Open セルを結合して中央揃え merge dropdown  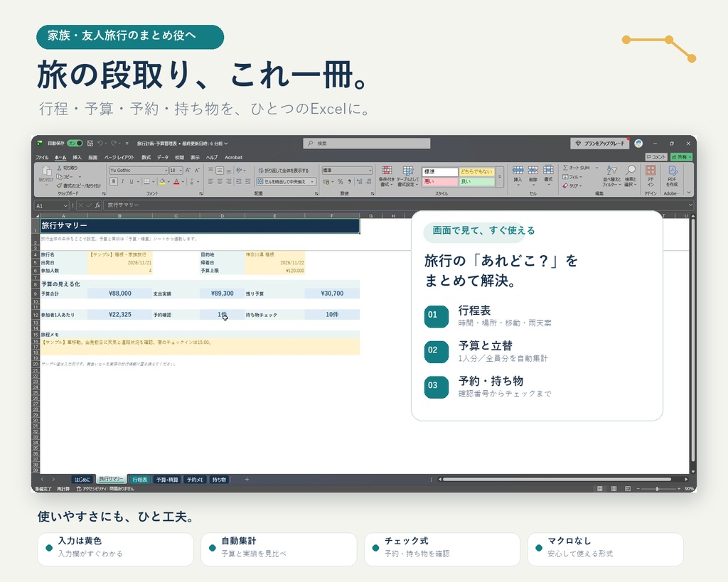[313, 181]
